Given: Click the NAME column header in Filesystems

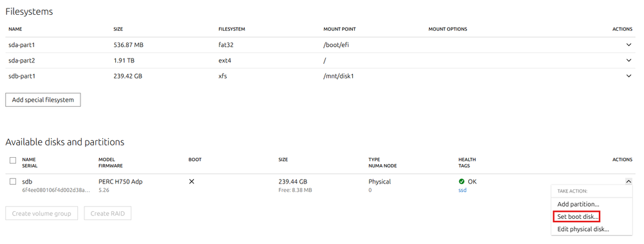Looking at the screenshot, I should point(15,29).
